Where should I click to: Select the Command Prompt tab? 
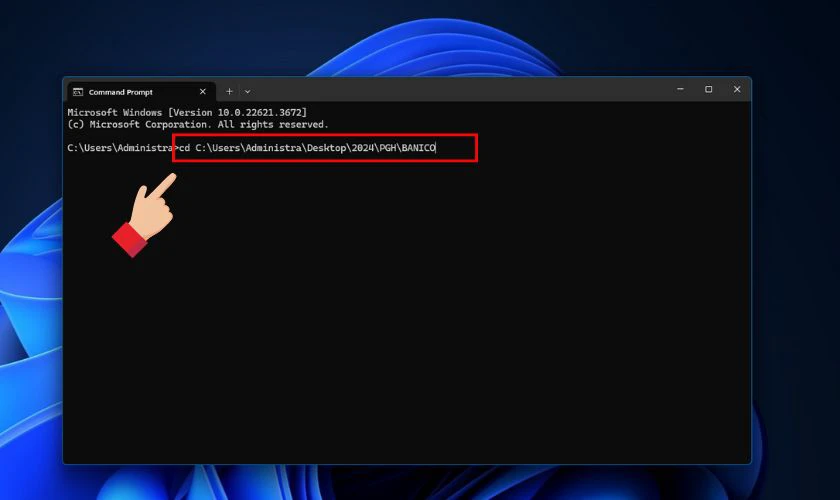(141, 92)
